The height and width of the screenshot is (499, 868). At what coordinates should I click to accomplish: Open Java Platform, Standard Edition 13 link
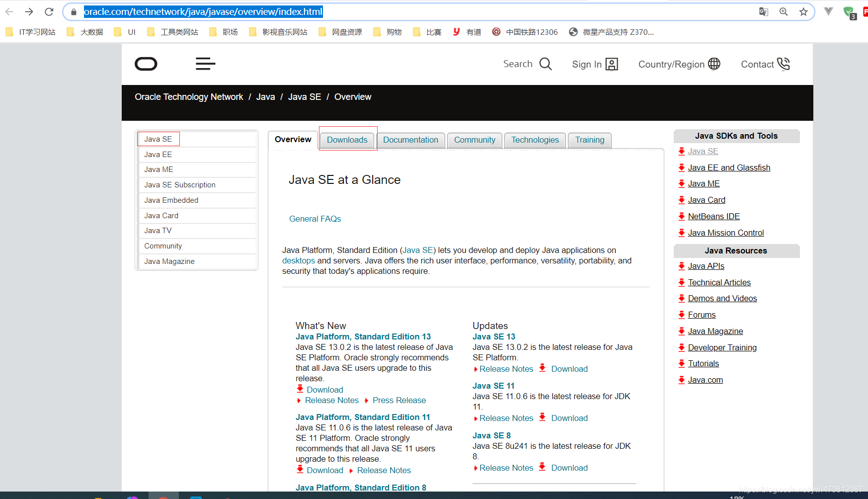point(363,336)
